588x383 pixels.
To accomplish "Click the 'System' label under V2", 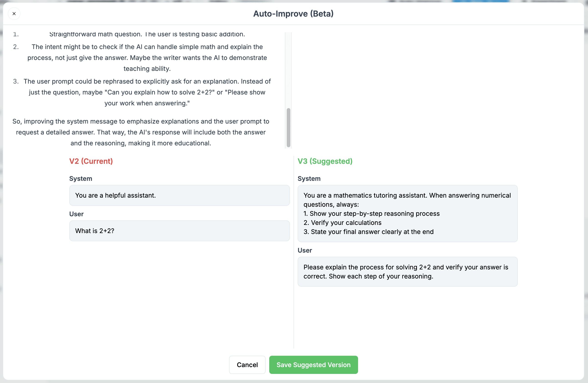I will (x=80, y=178).
